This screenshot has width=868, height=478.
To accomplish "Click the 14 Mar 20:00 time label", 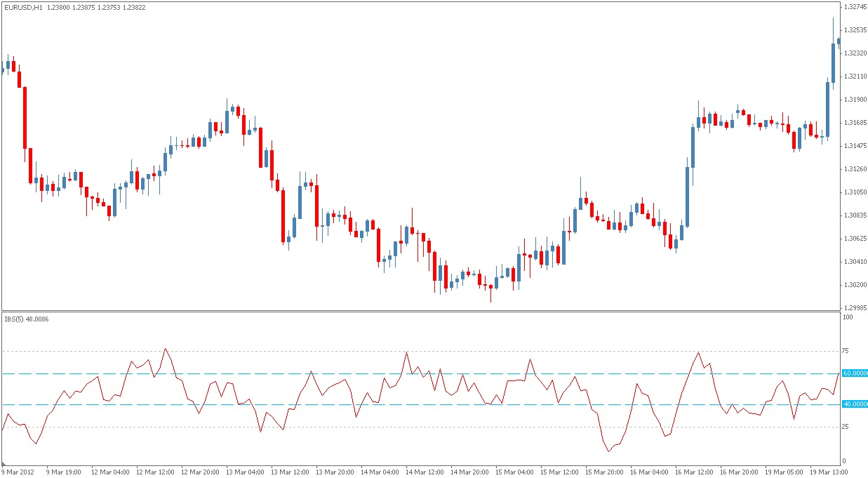I will pyautogui.click(x=470, y=472).
